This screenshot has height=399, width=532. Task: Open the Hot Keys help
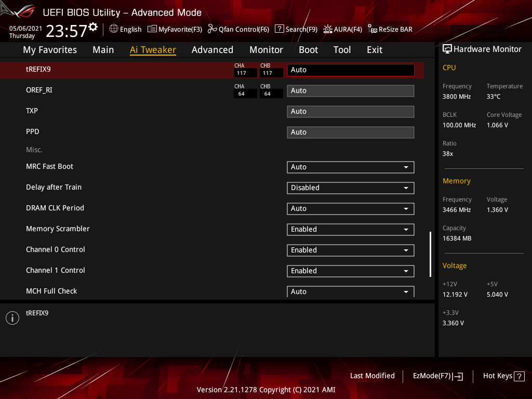tap(503, 376)
